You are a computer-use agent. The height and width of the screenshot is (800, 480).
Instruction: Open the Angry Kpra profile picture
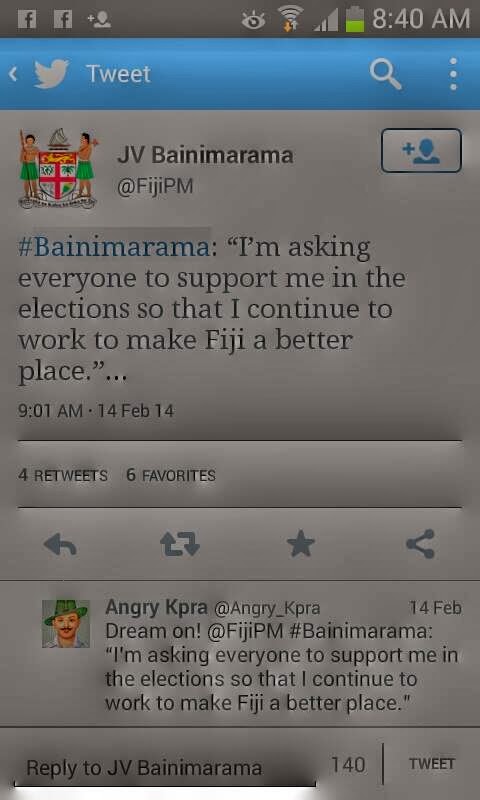point(66,623)
